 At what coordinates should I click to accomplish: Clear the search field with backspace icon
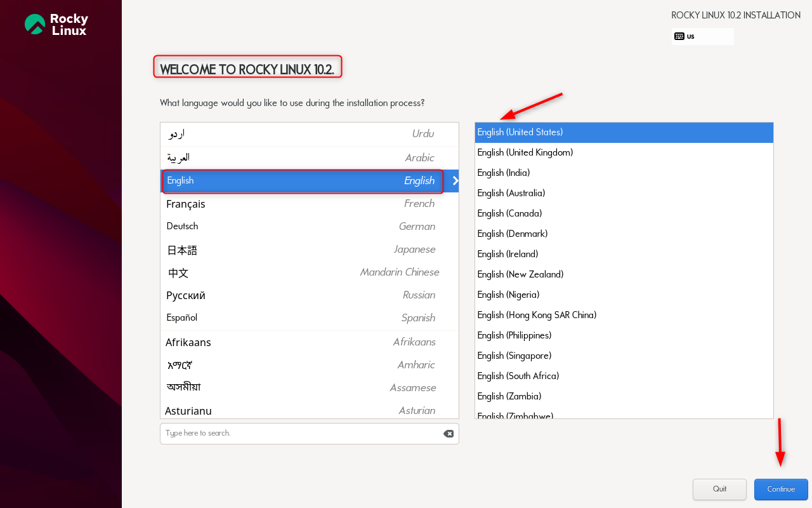point(449,434)
